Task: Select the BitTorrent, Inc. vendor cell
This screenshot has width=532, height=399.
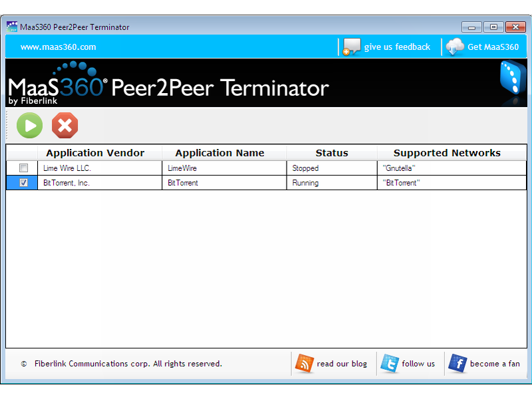Action: (99, 182)
